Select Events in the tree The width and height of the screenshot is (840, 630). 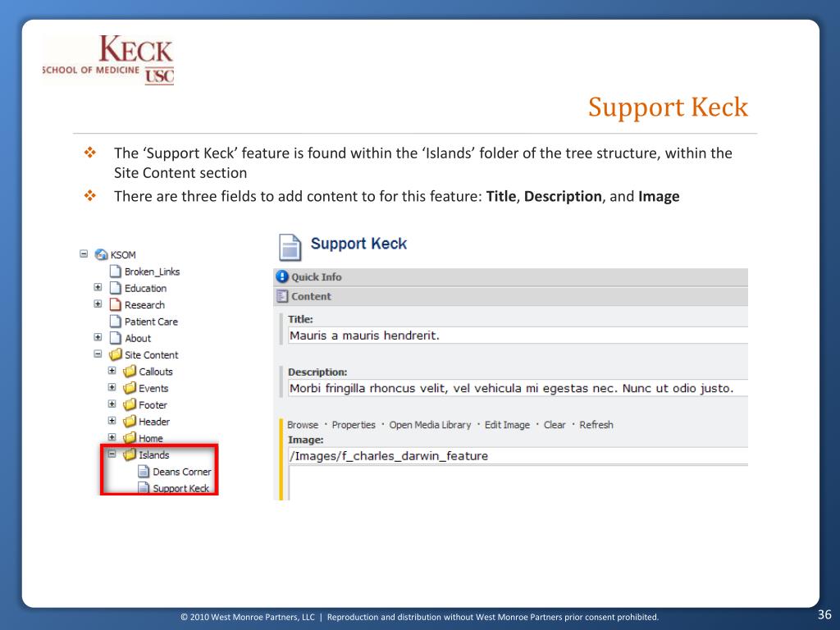(x=153, y=388)
